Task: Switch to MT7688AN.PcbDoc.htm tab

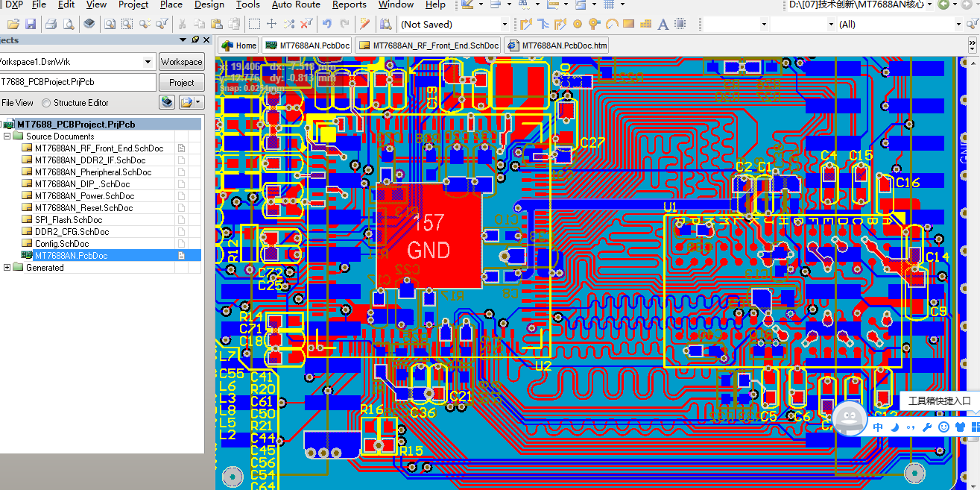Action: pyautogui.click(x=557, y=45)
